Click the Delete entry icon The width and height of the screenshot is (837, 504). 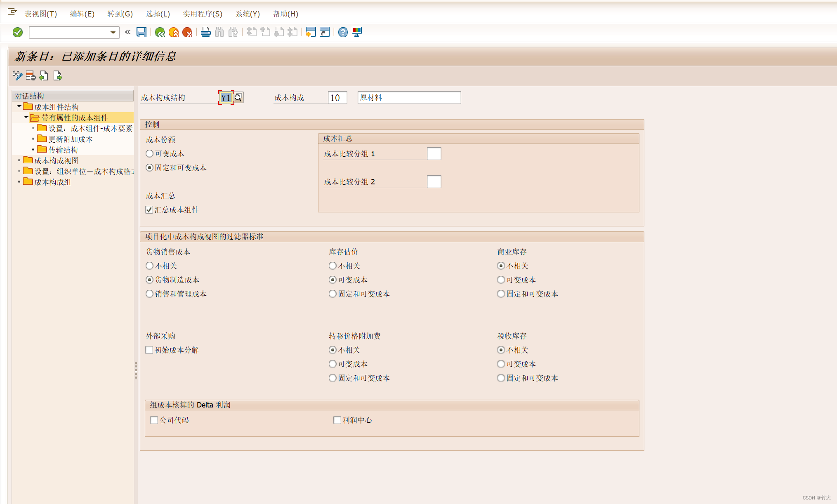[x=31, y=75]
